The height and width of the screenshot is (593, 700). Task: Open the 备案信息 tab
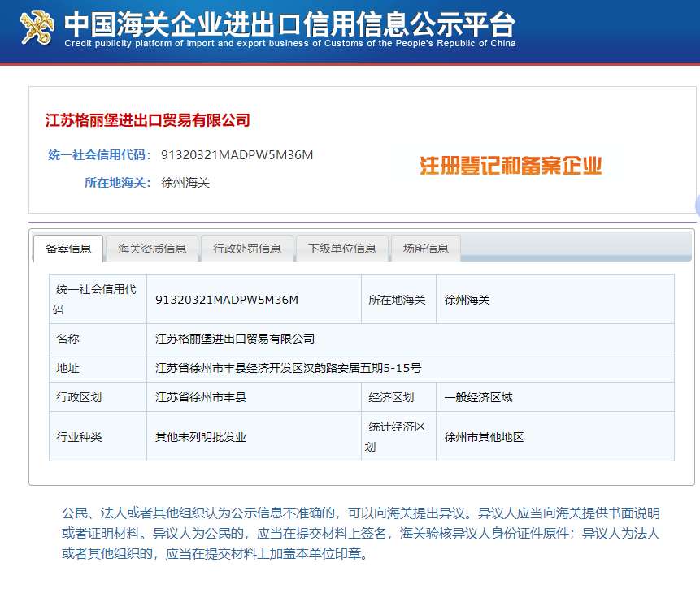68,249
